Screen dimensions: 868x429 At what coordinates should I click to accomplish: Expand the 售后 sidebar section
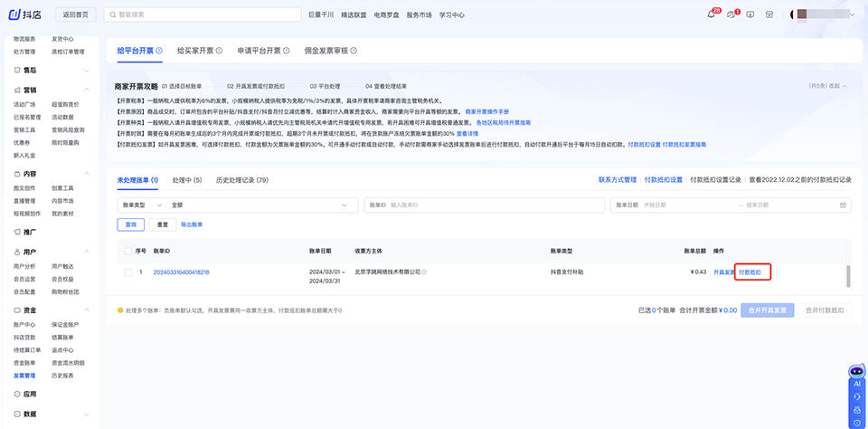point(87,70)
